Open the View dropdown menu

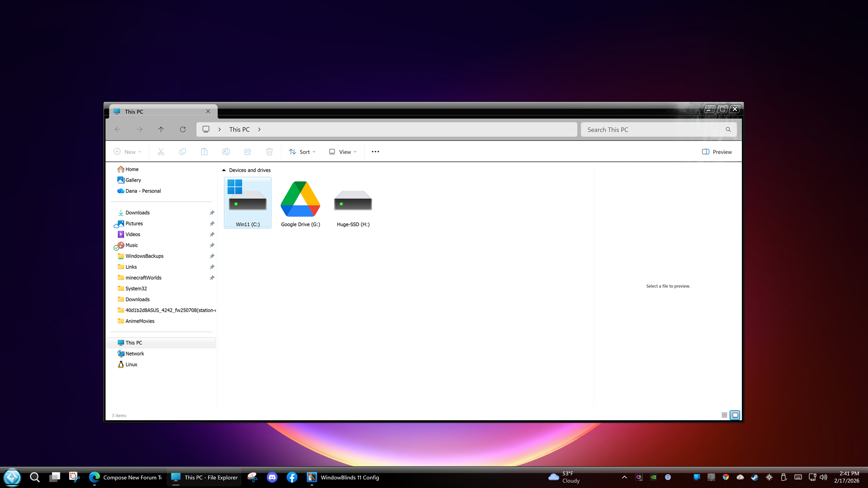pyautogui.click(x=343, y=152)
